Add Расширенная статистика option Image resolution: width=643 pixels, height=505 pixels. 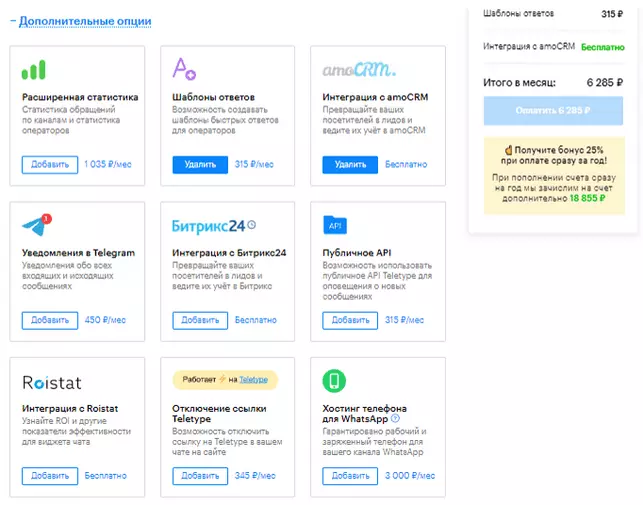coord(50,165)
